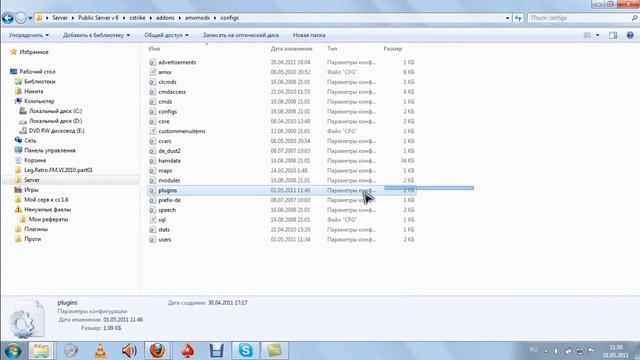
Task: Select the users file
Action: (165, 240)
